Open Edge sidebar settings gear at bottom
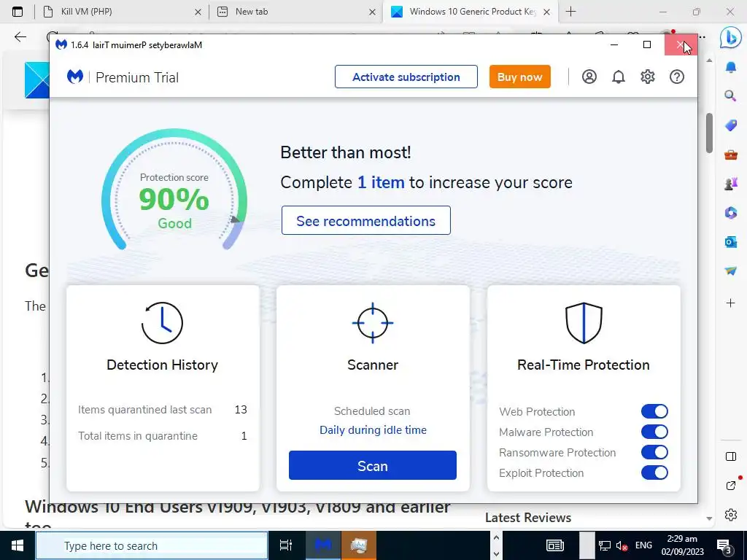 tap(730, 515)
